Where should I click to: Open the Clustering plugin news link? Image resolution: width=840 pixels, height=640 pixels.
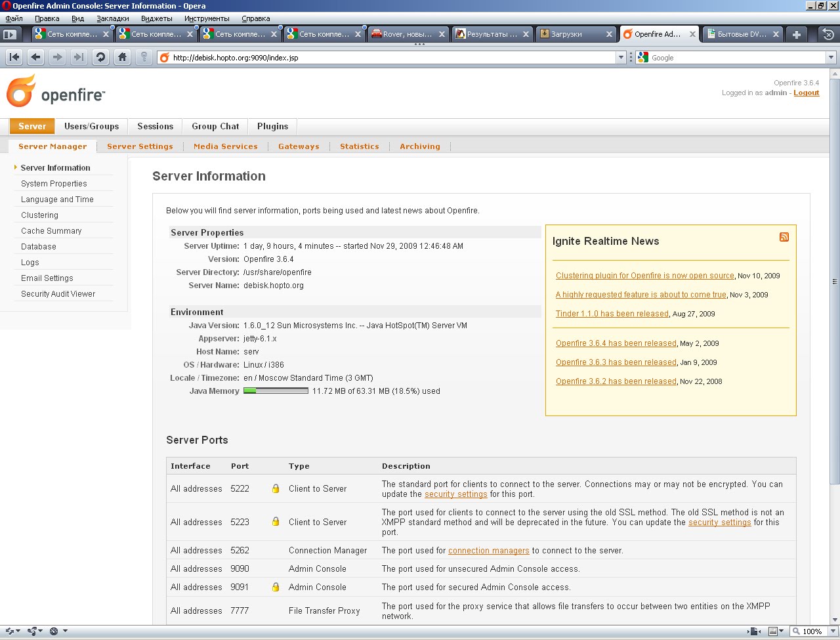pyautogui.click(x=645, y=276)
